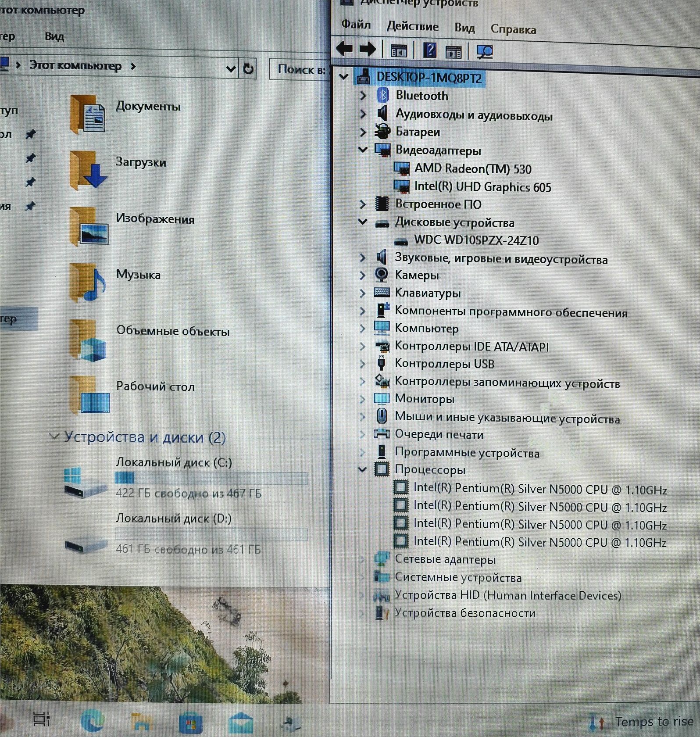700x737 pixels.
Task: Select the WDC WD10SPZX-24Z10 disk drive
Action: pos(466,240)
